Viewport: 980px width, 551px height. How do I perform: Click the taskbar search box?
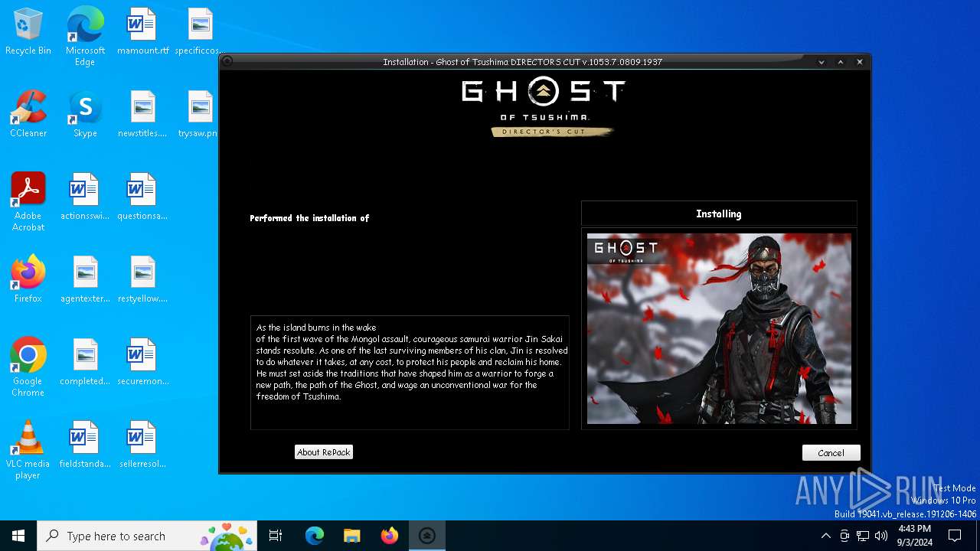pos(148,536)
